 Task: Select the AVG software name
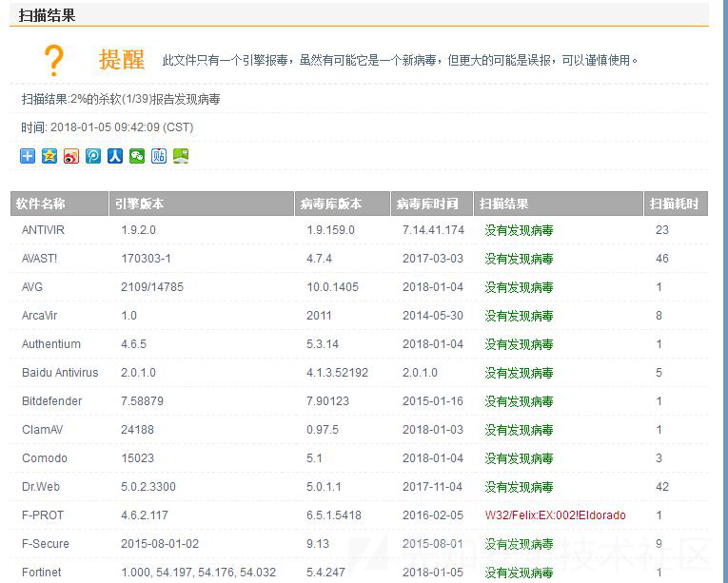coord(32,287)
